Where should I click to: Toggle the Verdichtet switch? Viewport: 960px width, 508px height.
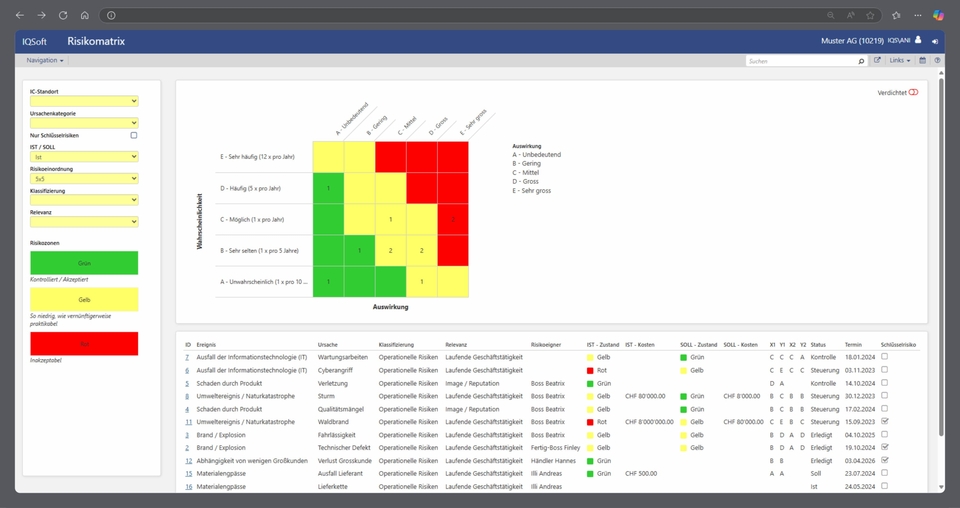pyautogui.click(x=913, y=92)
